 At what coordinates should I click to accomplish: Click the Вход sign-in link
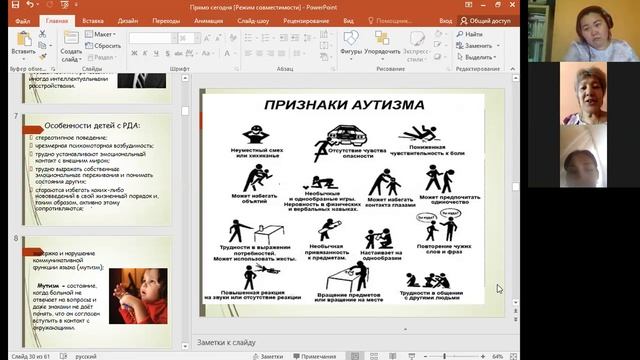pyautogui.click(x=445, y=21)
